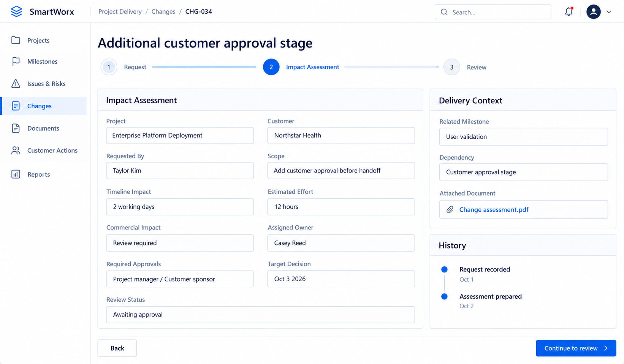This screenshot has height=364, width=624.
Task: Click the Impact Assessment step label
Action: click(312, 67)
